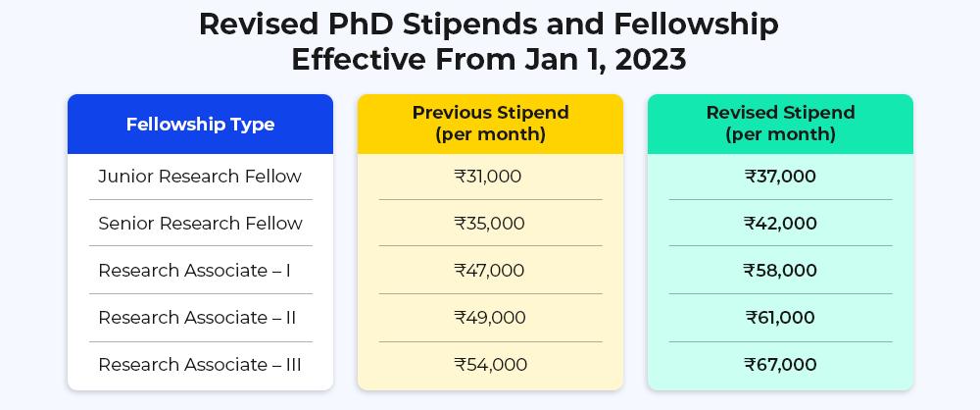Click the ₹42,000 revised stipend value
980x410 pixels.
[x=780, y=224]
